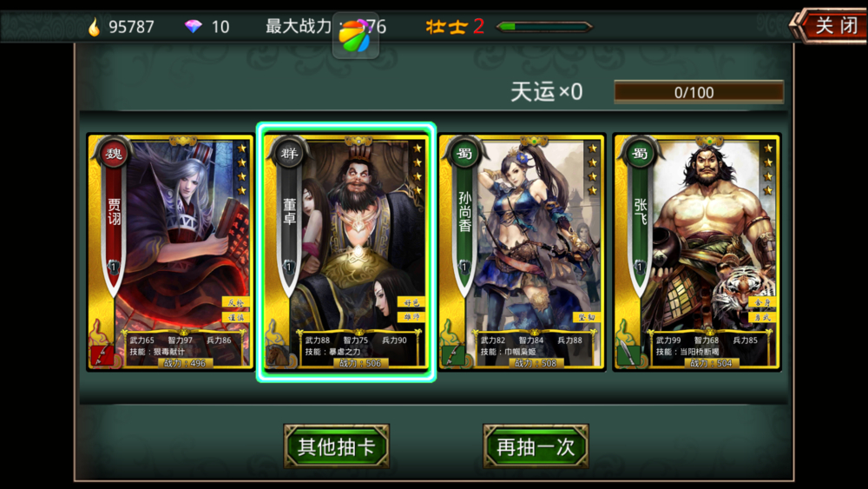Close the card draw screen with 关闭

pos(829,25)
